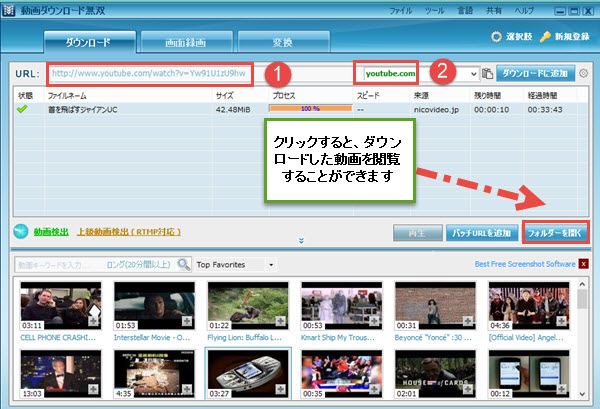Add Kmart Ship My Trousers via plus icon
Viewport: 600px width, 409px height.
tap(374, 321)
